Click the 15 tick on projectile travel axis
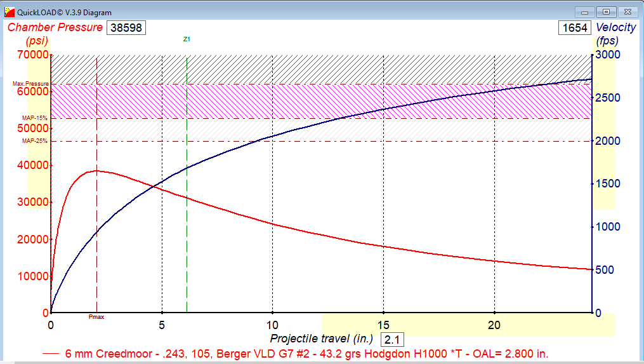Viewport: 644px width, 364px height. tap(383, 325)
